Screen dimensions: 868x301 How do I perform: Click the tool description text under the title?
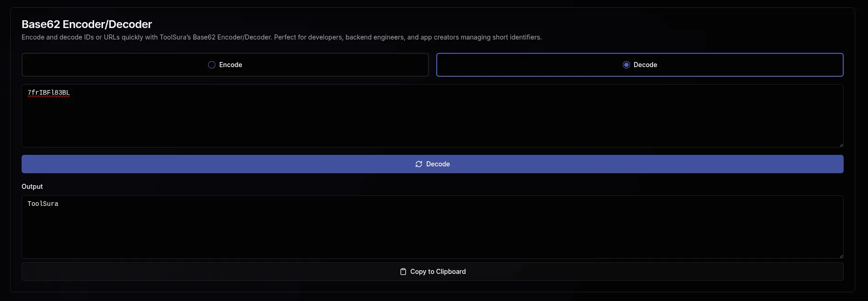pyautogui.click(x=282, y=37)
